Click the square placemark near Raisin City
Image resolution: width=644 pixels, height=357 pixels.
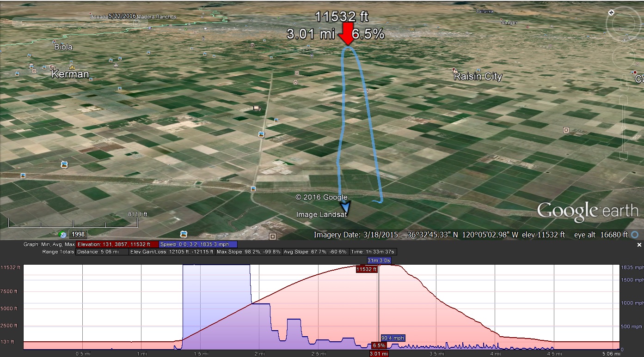pos(565,130)
